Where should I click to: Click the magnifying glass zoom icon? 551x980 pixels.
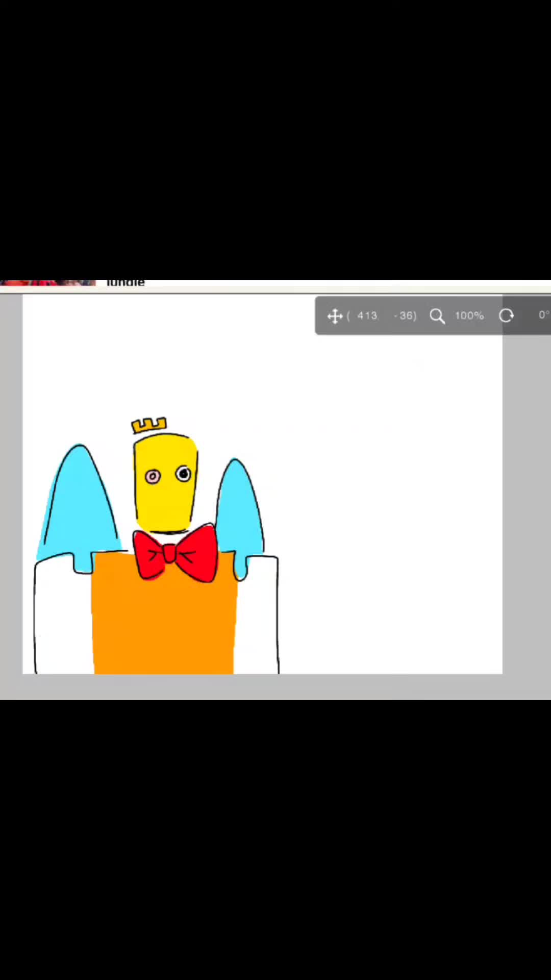point(437,316)
